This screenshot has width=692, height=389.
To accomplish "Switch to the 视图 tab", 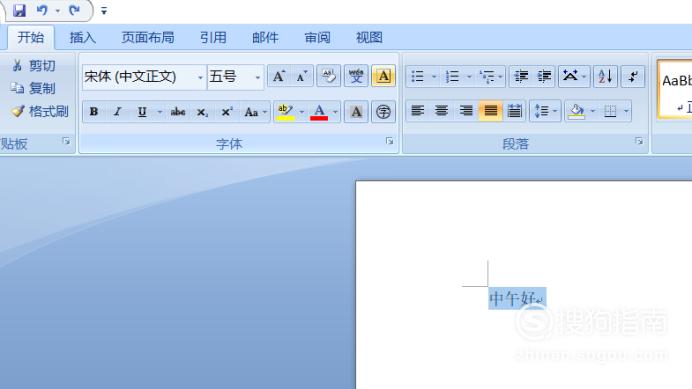I will click(x=369, y=38).
